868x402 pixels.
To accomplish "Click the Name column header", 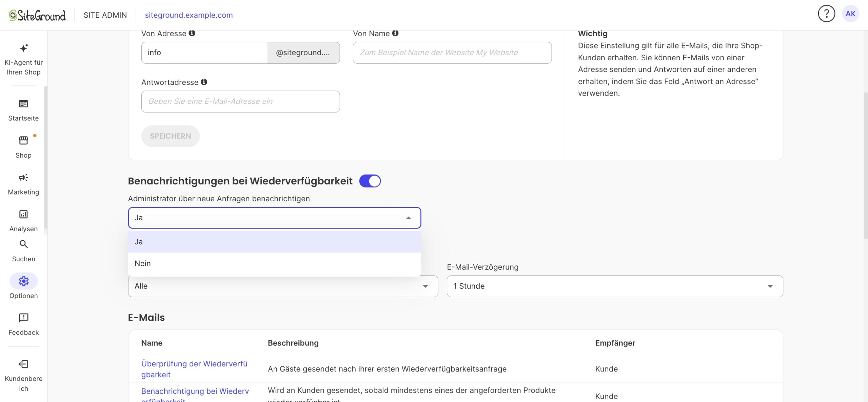I will point(152,343).
